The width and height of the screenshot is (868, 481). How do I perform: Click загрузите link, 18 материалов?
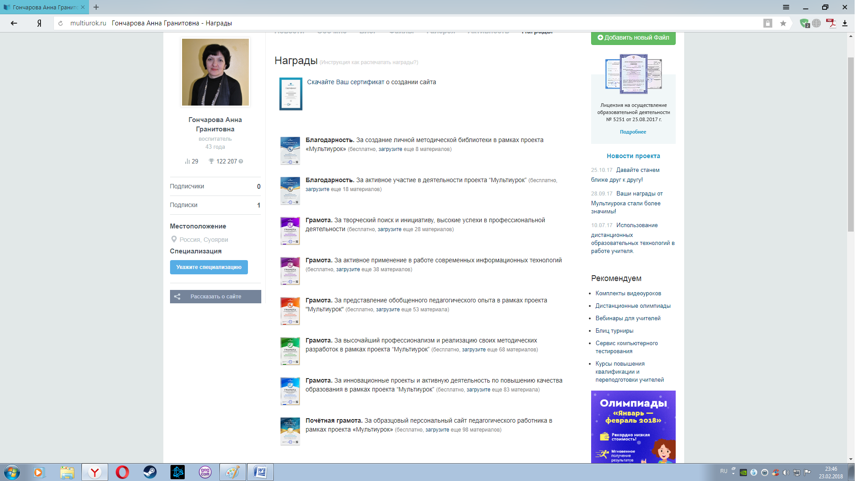317,189
